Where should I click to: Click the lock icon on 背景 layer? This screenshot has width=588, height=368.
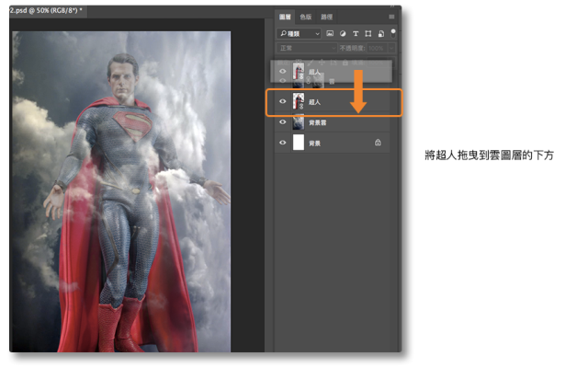pyautogui.click(x=378, y=143)
